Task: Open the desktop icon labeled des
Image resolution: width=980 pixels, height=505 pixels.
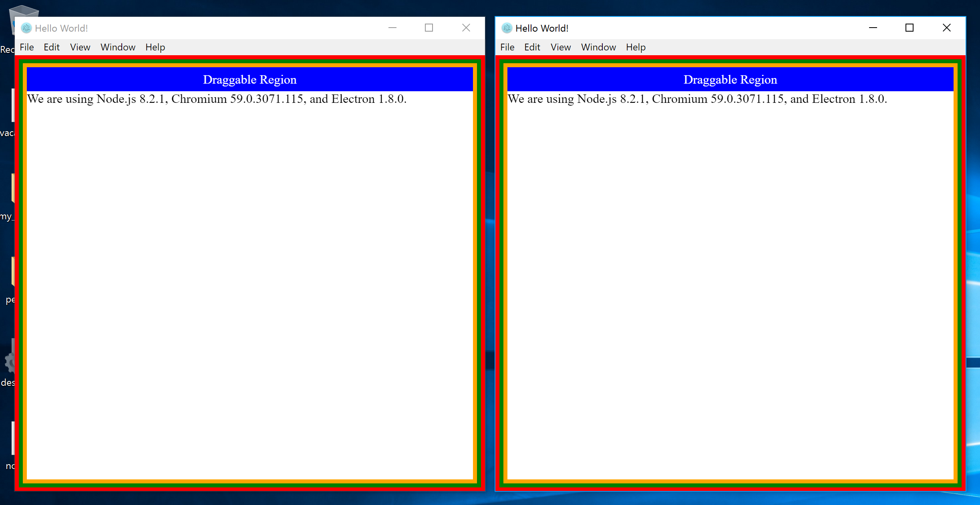Action: pyautogui.click(x=10, y=372)
